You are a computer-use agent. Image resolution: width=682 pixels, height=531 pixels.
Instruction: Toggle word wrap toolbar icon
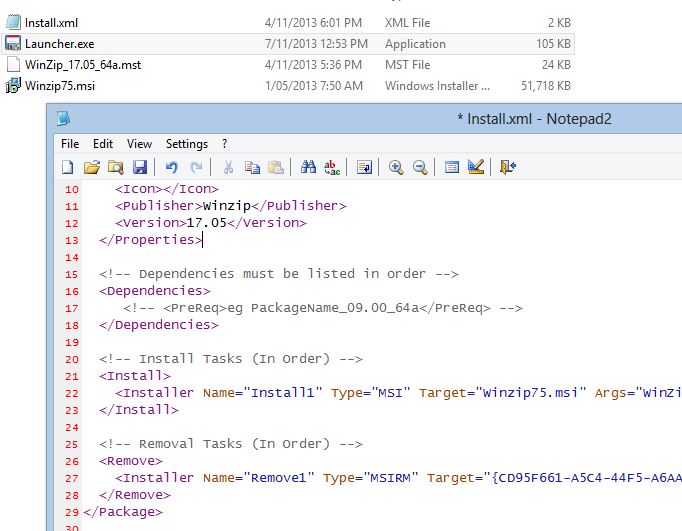[364, 167]
